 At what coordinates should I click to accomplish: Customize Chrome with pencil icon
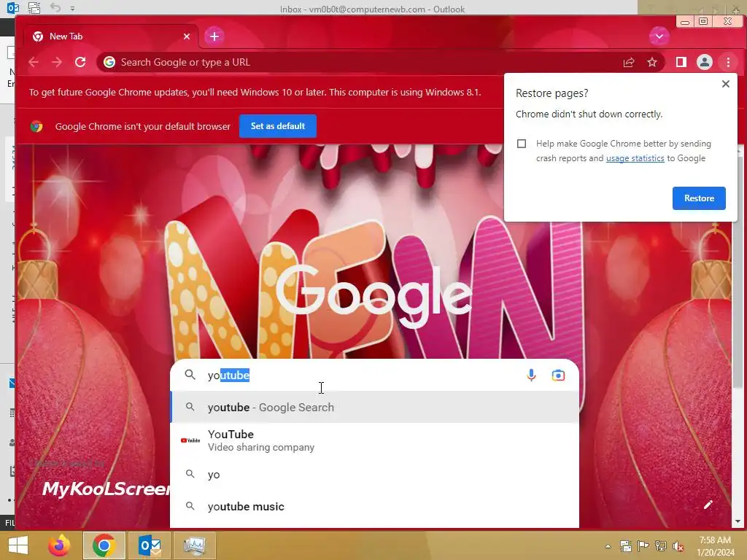pyautogui.click(x=708, y=505)
